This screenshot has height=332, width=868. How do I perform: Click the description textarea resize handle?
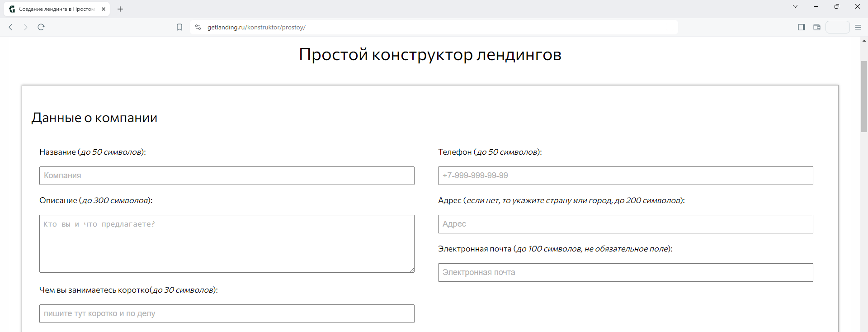411,270
